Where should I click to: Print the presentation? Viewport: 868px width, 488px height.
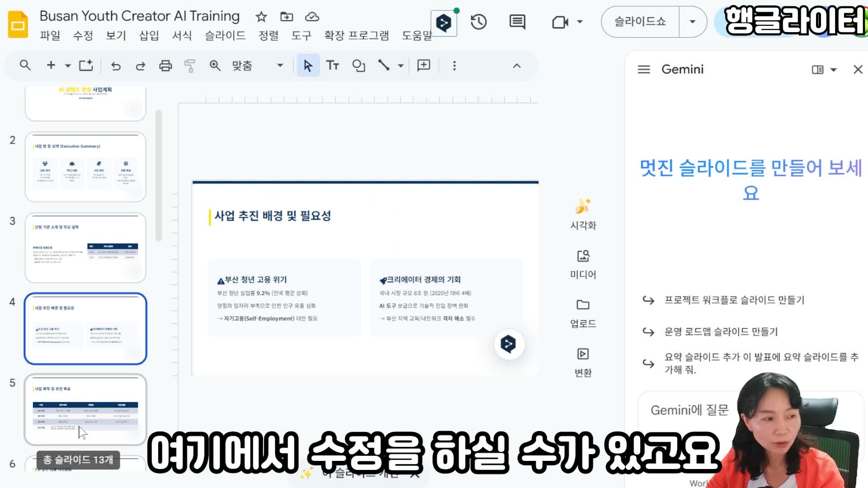165,66
